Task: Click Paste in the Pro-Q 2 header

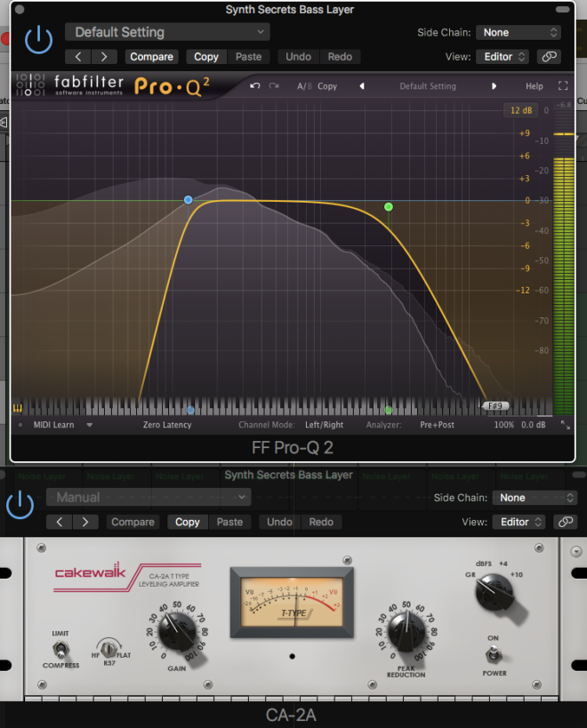Action: [248, 57]
